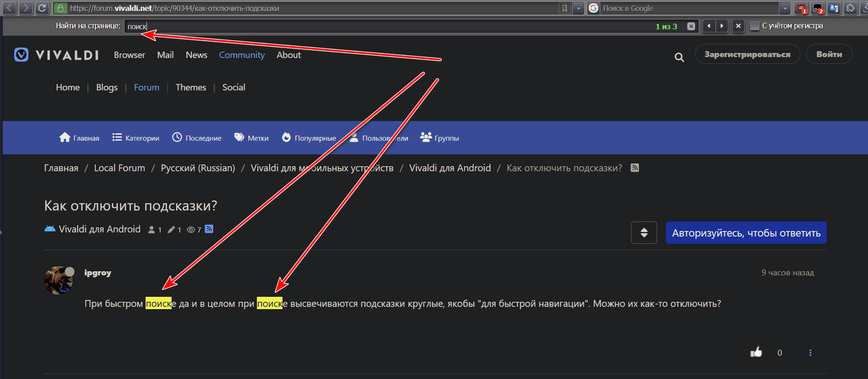This screenshot has width=868, height=379.
Task: Click Vivaldi для мобильных устройств breadcrumb
Action: tap(322, 168)
